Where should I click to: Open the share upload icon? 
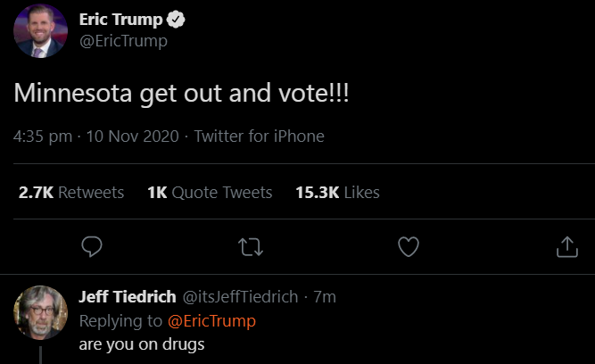(567, 247)
